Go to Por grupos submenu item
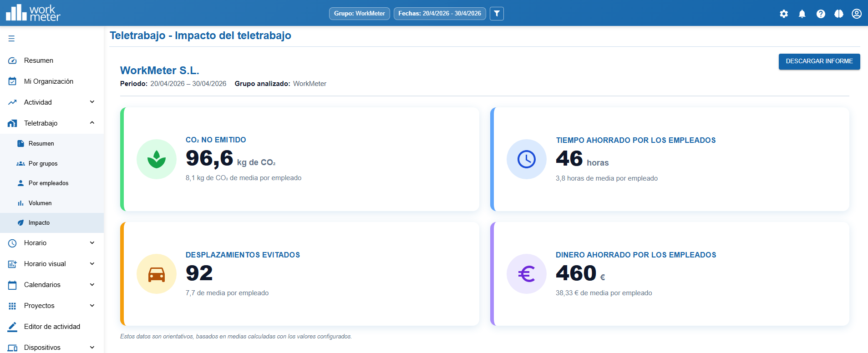868x353 pixels. [52, 164]
